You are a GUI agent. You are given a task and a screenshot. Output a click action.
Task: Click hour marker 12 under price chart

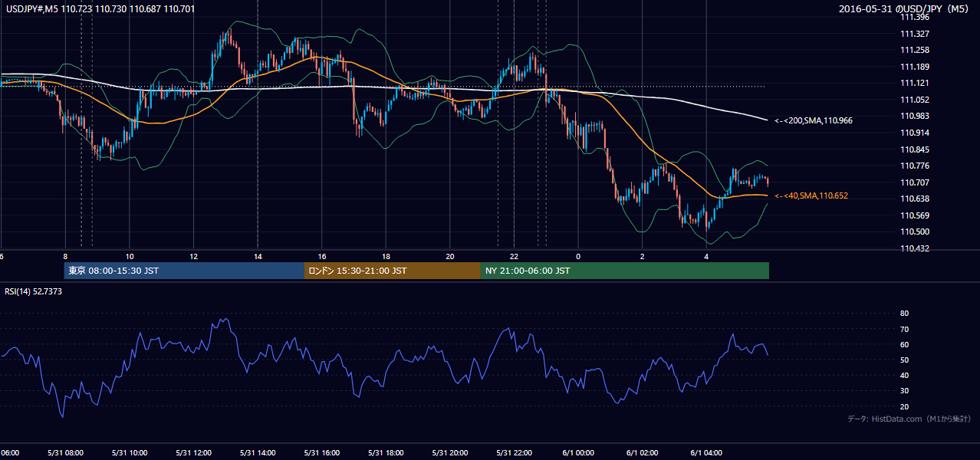193,256
